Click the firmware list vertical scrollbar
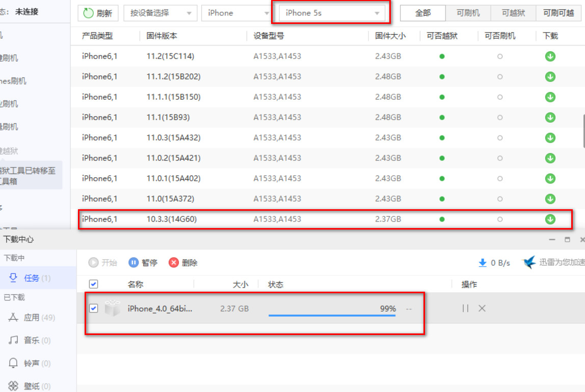This screenshot has width=585, height=392. (x=583, y=131)
